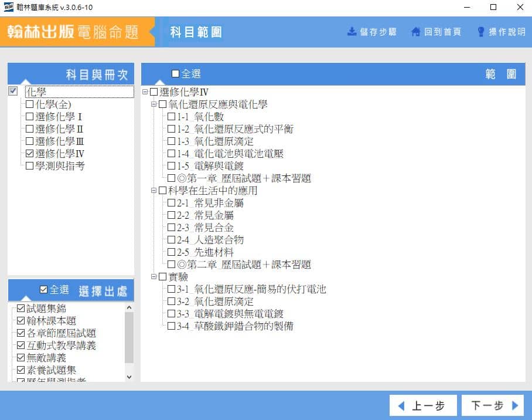Select 2-1_常見非金屬 checkbox
The width and height of the screenshot is (532, 420).
click(x=171, y=203)
